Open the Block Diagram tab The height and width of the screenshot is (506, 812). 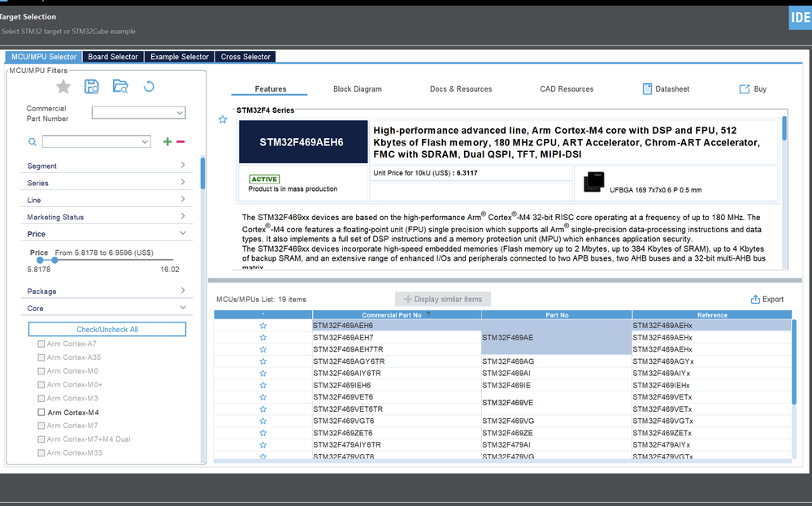[x=358, y=89]
